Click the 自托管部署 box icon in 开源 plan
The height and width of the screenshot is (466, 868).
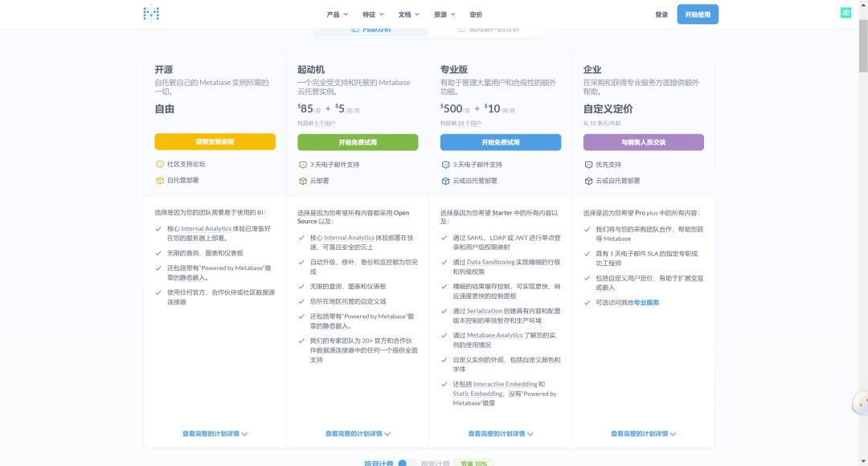[159, 181]
